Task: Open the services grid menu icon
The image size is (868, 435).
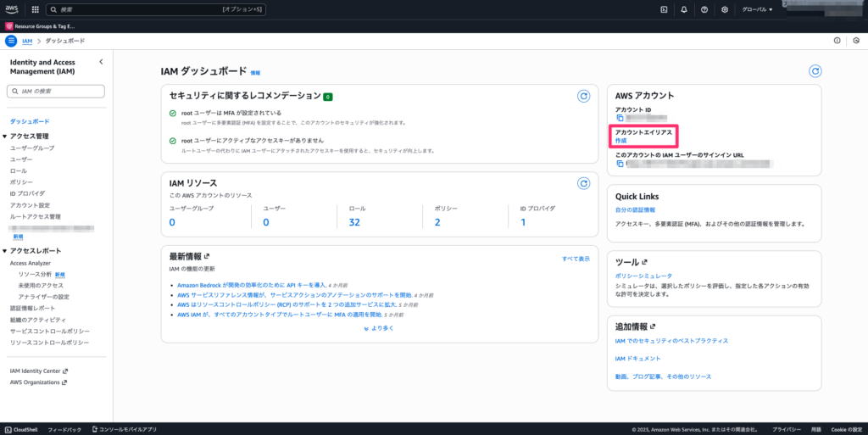Action: pos(35,9)
